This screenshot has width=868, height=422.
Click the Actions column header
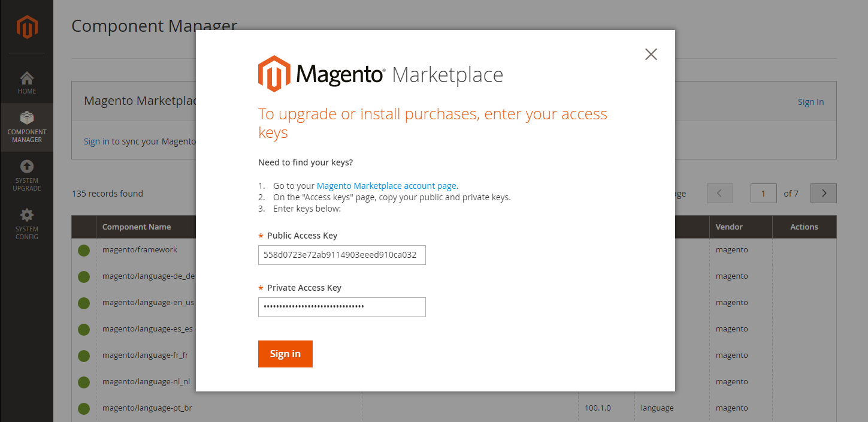pos(804,227)
